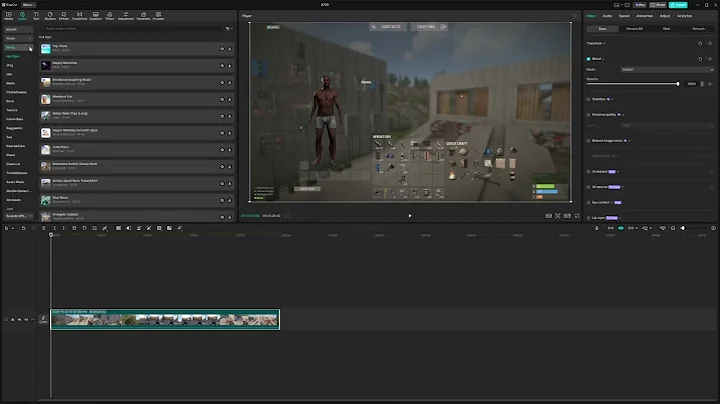Lock the main video track

[12, 320]
